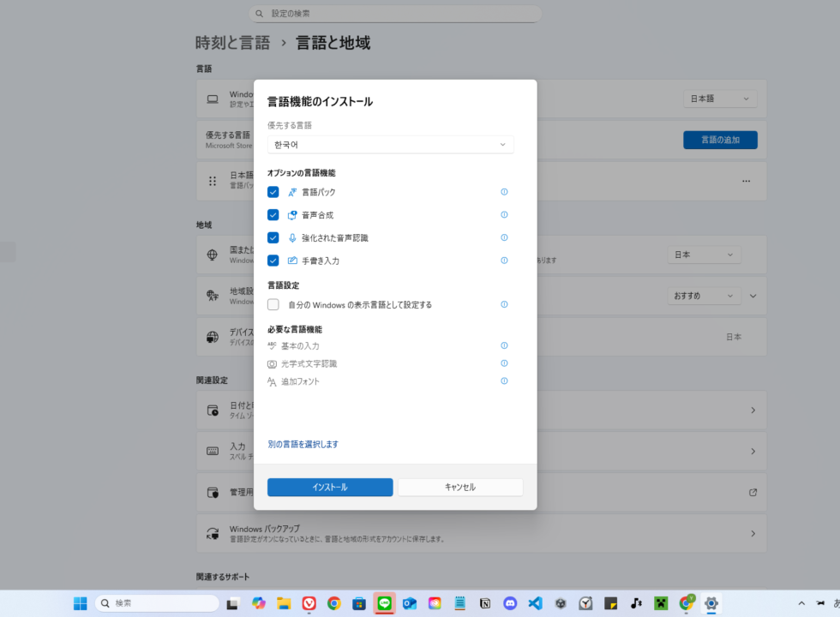Click the info icon next to 音声合成
Image resolution: width=840 pixels, height=617 pixels.
click(x=504, y=214)
